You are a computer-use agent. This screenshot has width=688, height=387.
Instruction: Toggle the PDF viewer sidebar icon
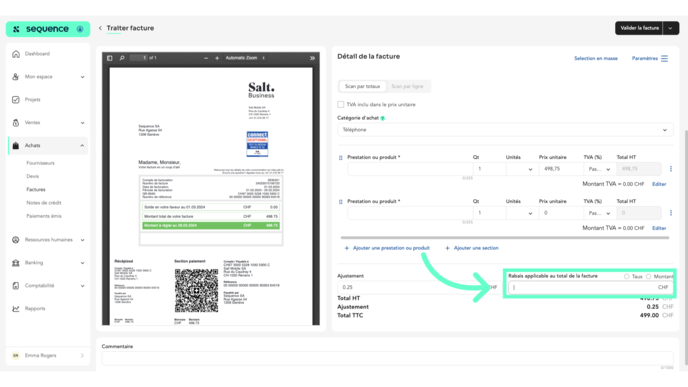point(110,58)
